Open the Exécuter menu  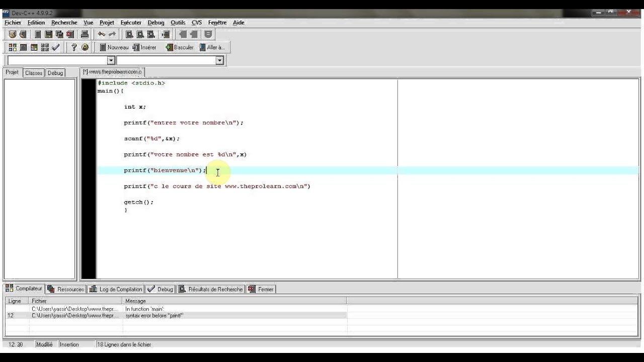(131, 23)
